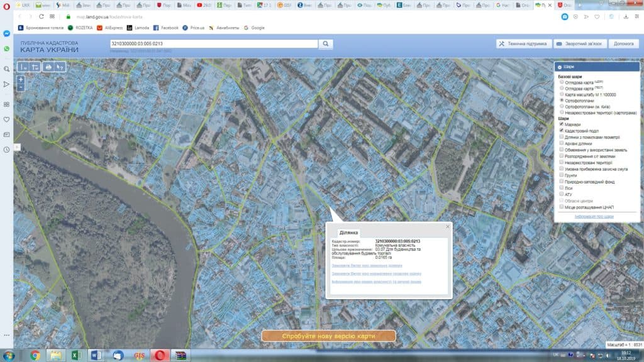644x362 pixels.
Task: Select the distance measurement ruler tool
Action: (23, 67)
